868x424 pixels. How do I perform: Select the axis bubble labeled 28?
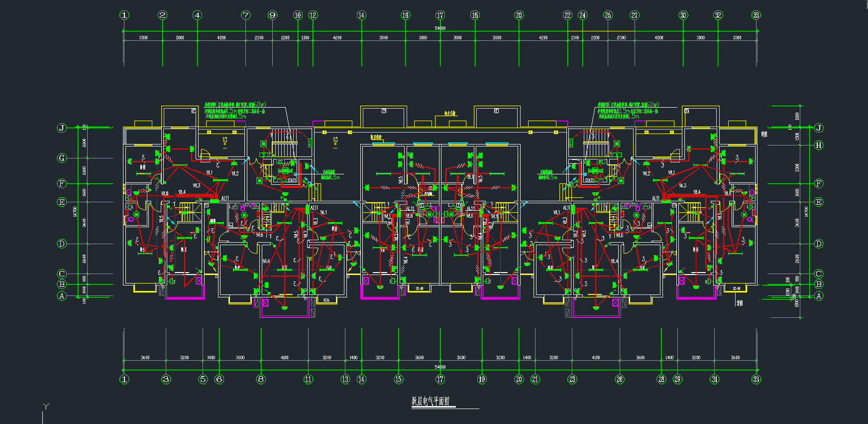pos(661,379)
